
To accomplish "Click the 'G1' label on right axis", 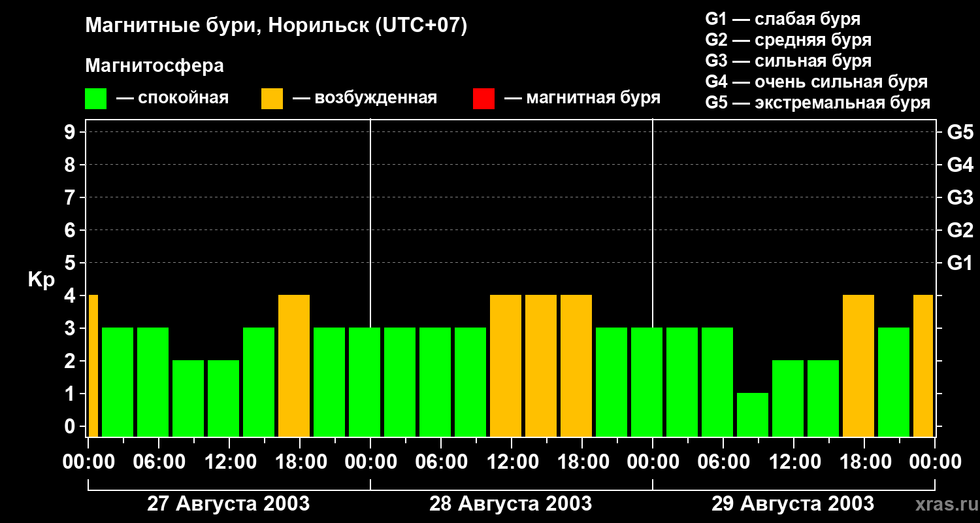I will (960, 263).
